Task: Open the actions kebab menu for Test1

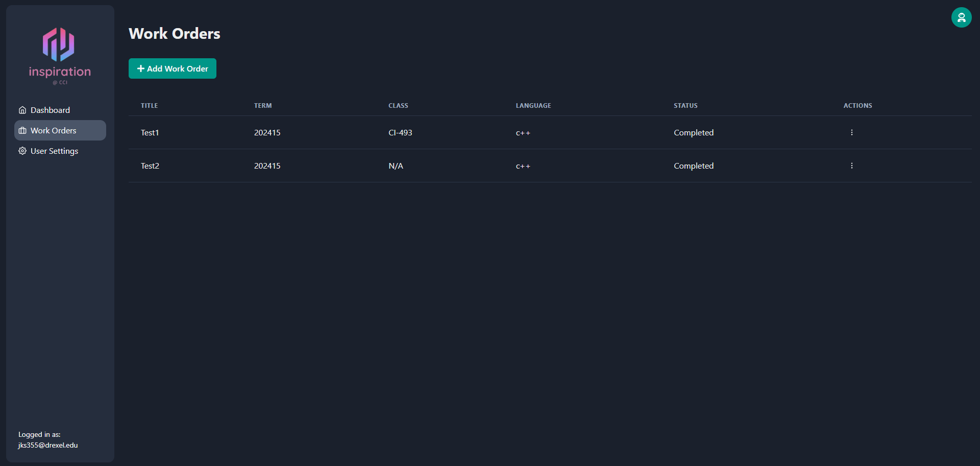Action: (851, 132)
